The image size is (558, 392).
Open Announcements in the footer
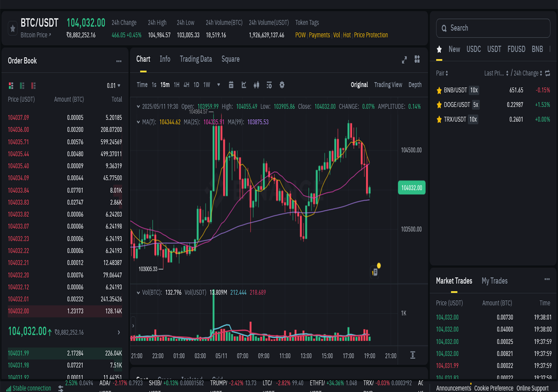453,388
